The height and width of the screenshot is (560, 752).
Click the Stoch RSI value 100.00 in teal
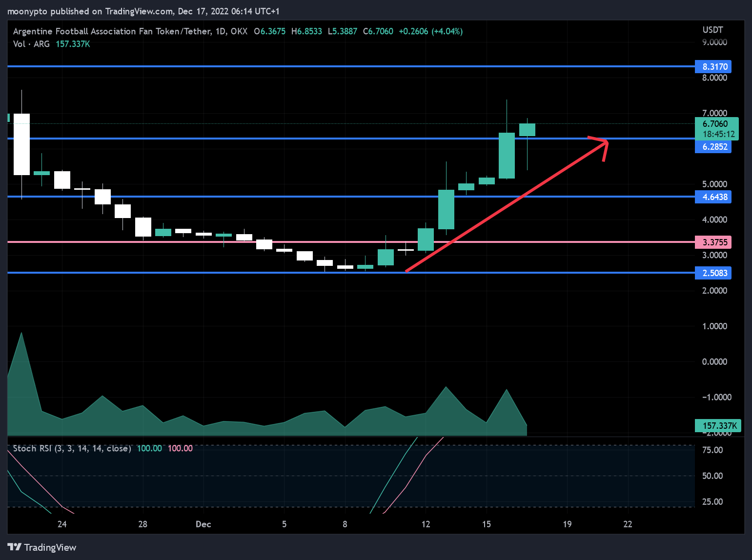pos(149,448)
